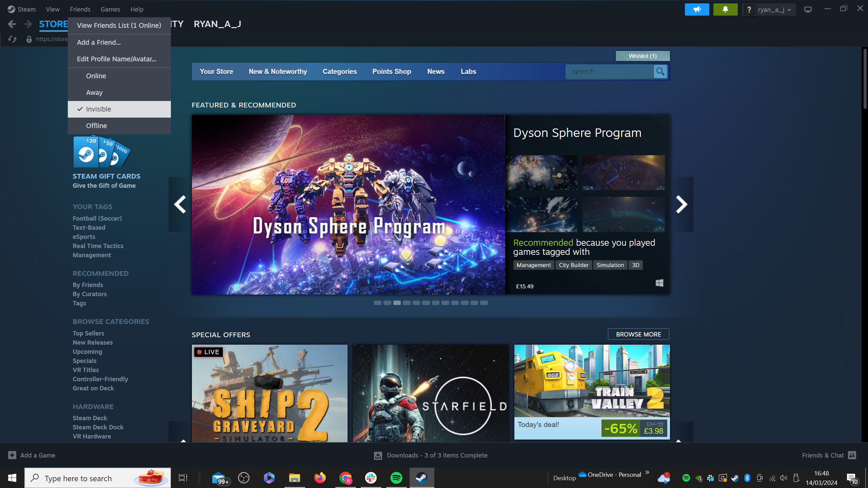The image size is (868, 488).
Task: Set status to Offline
Action: coord(119,126)
